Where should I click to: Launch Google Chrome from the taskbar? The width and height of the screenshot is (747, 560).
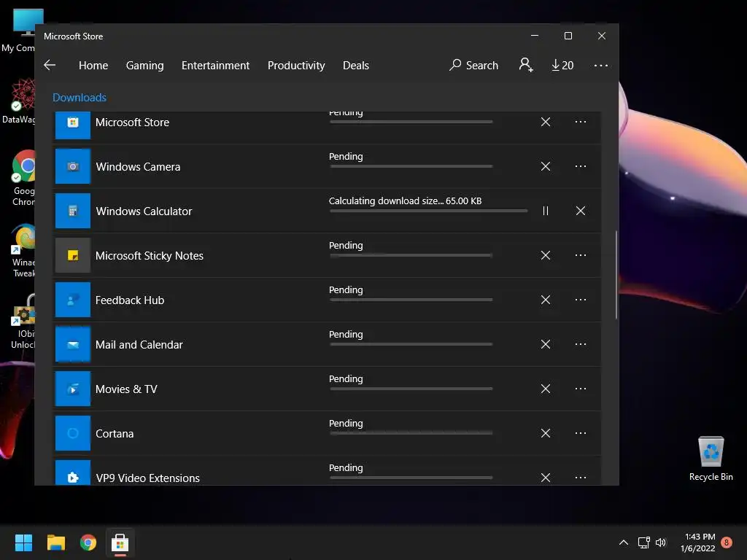88,542
